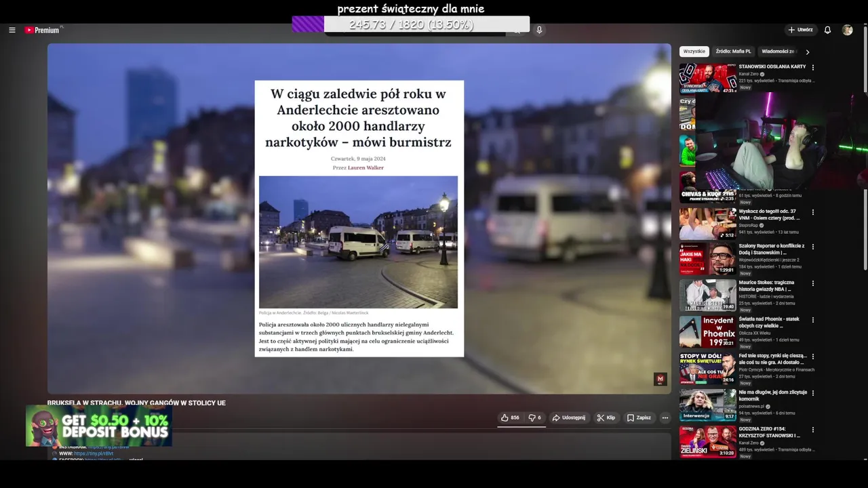Open options for Światła nad Phoenix video
Screen dimensions: 868x488
coord(813,320)
